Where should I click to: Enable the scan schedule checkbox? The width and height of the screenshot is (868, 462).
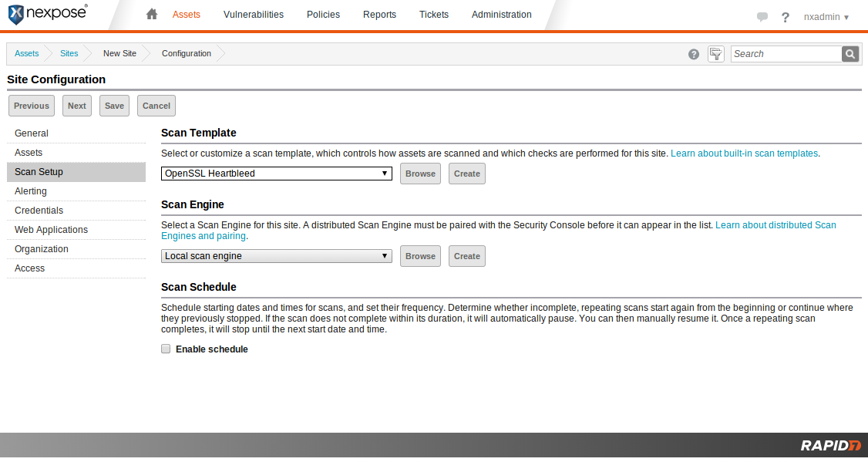tap(166, 349)
